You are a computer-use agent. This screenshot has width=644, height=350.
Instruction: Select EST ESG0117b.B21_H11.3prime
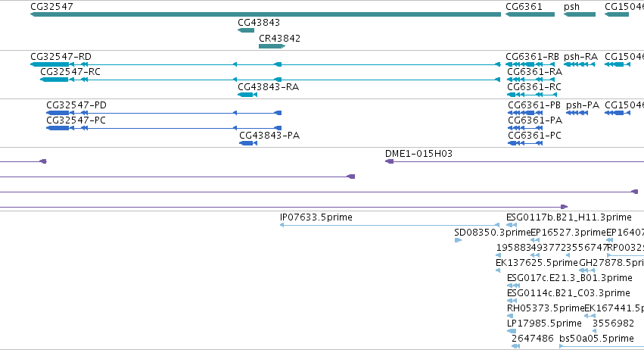(x=512, y=225)
